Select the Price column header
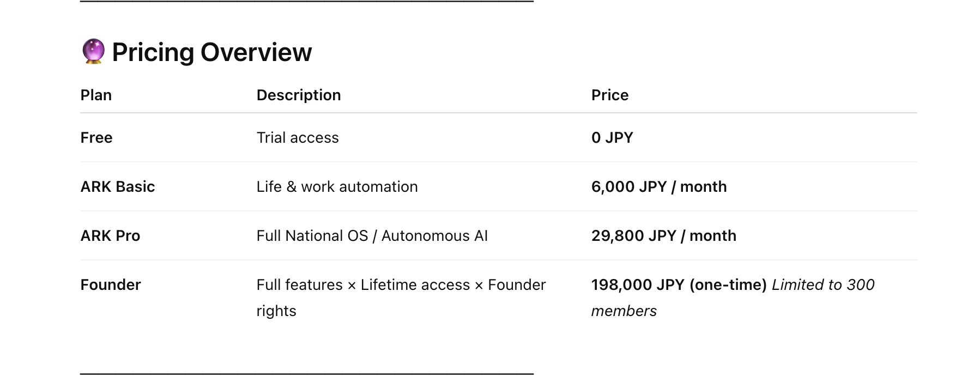The width and height of the screenshot is (980, 376). pos(609,95)
